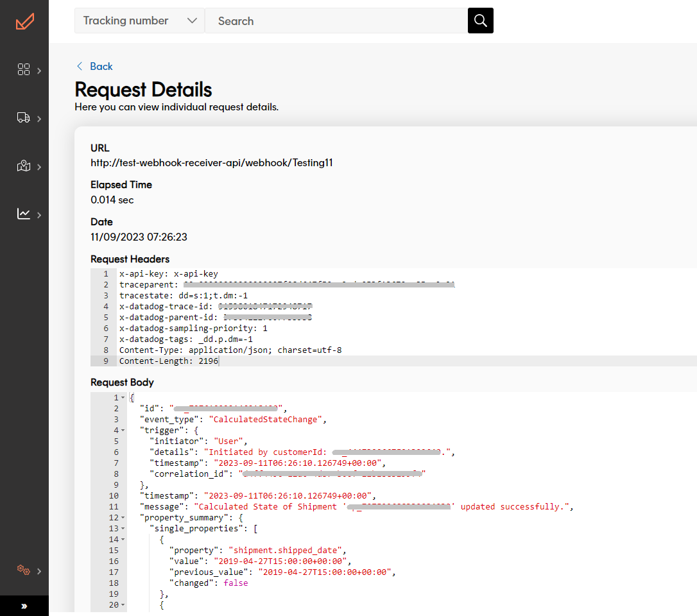The width and height of the screenshot is (697, 616).
Task: Fold the object at line 14
Action: (123, 540)
